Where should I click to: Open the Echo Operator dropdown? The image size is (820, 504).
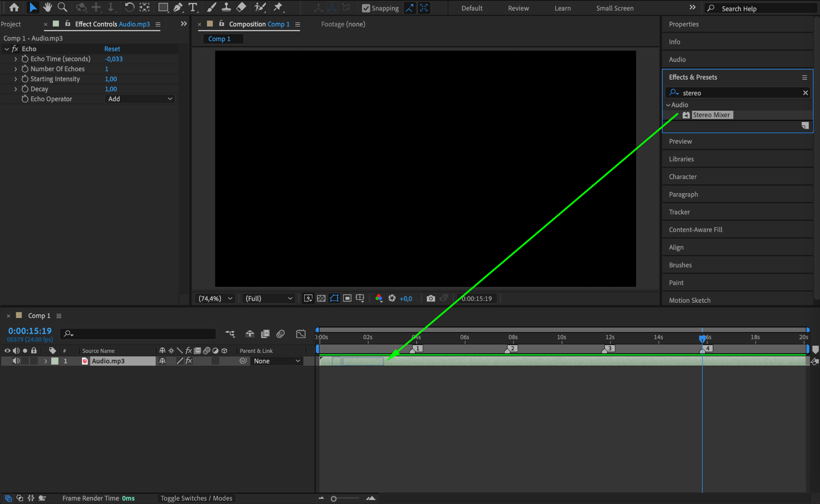(x=140, y=99)
